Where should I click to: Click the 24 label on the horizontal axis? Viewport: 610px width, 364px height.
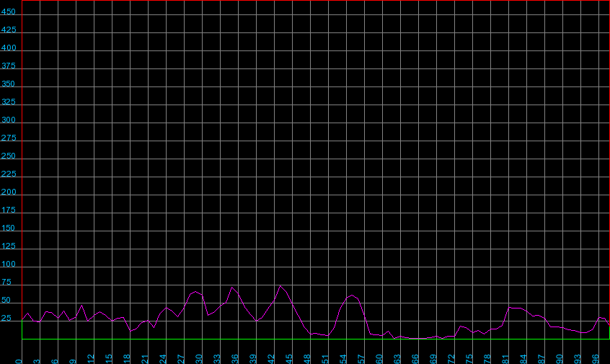click(x=163, y=359)
